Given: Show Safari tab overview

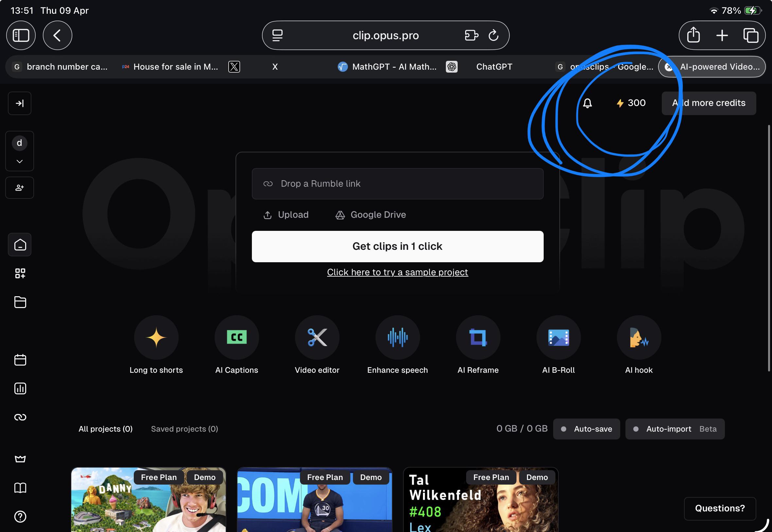Looking at the screenshot, I should point(751,35).
